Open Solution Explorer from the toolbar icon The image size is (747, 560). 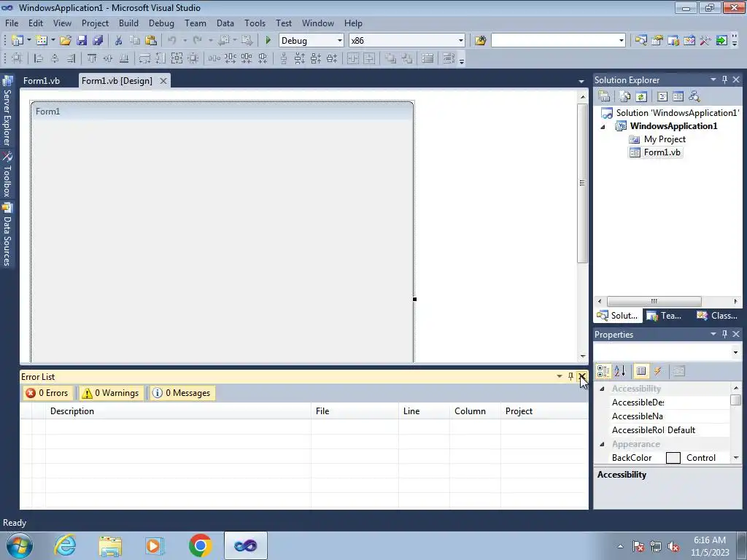click(x=640, y=41)
